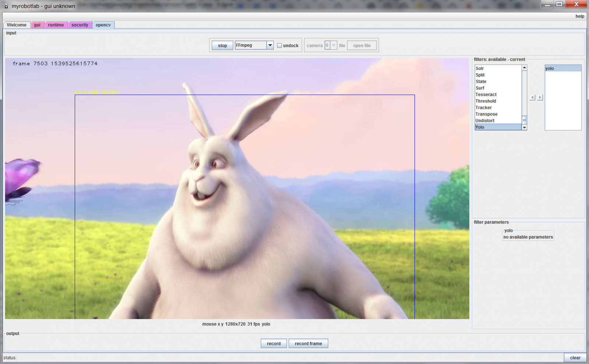
Task: Click the video frame display
Action: (x=237, y=188)
